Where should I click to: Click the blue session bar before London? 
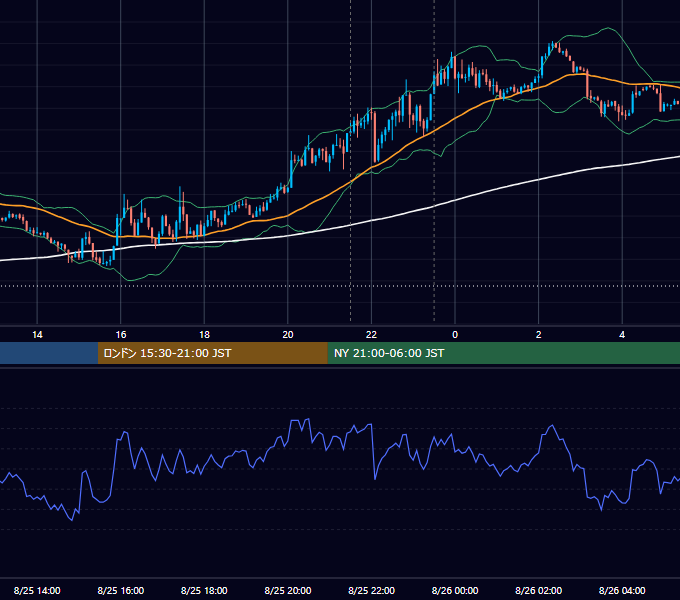tap(49, 353)
